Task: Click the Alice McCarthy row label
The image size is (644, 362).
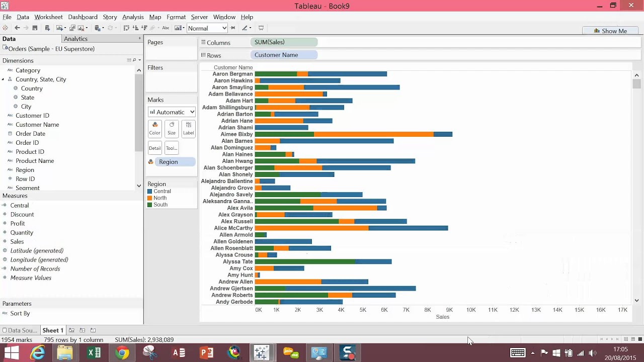Action: [x=233, y=228]
